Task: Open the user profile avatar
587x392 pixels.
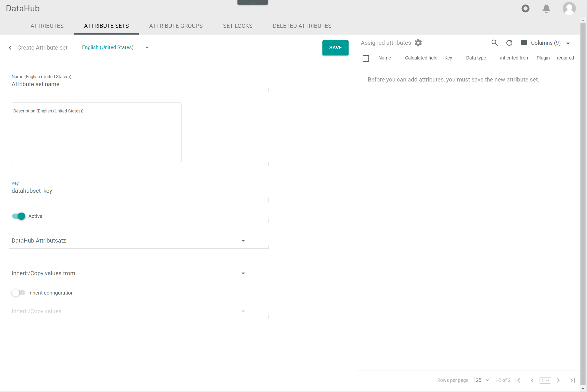Action: (x=569, y=8)
